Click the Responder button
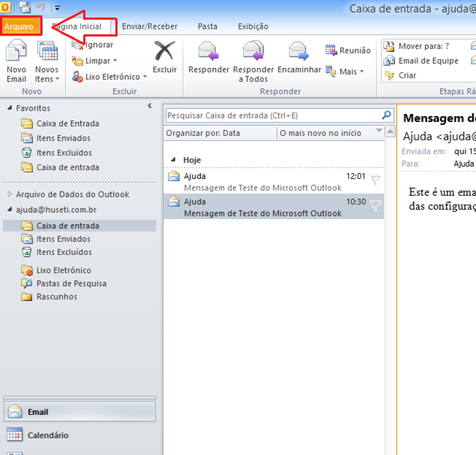This screenshot has width=476, height=455. tap(209, 57)
